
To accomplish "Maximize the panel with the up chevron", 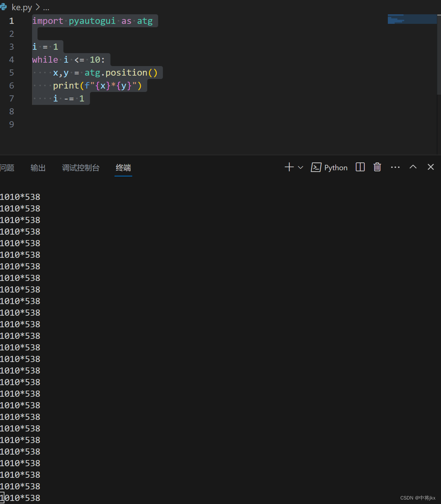I will coord(413,167).
